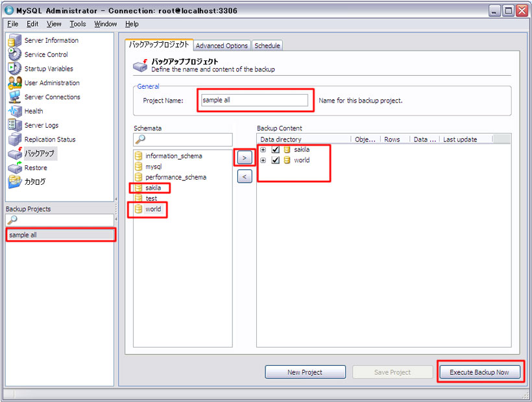Open the Restore drive icon

click(x=14, y=168)
